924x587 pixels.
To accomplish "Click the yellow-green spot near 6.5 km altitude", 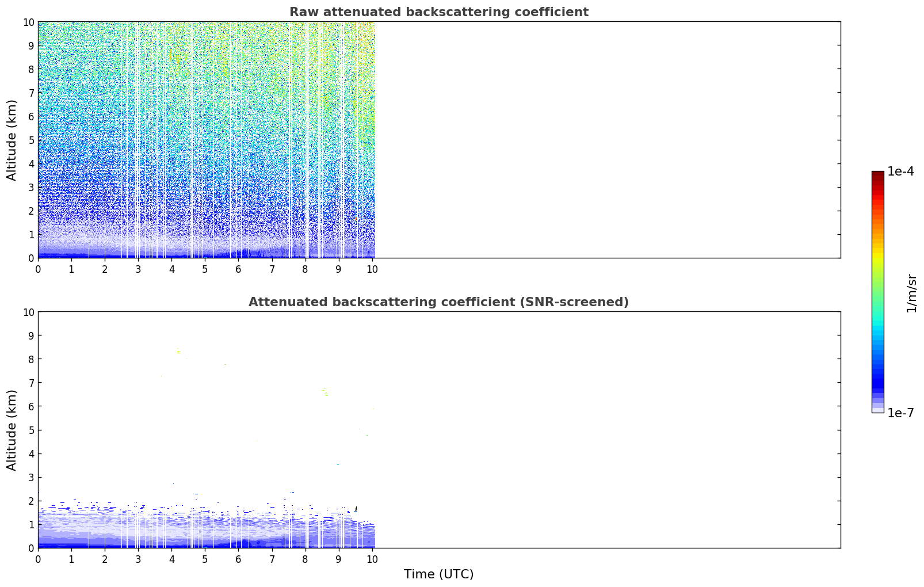I will tap(326, 393).
